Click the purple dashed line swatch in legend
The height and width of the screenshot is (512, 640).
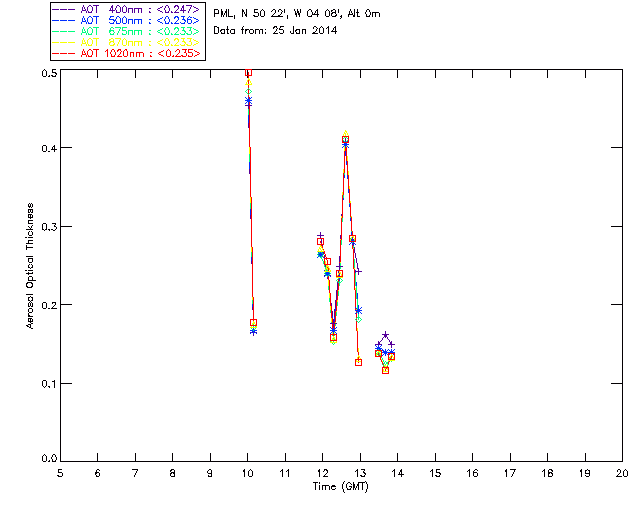click(64, 9)
